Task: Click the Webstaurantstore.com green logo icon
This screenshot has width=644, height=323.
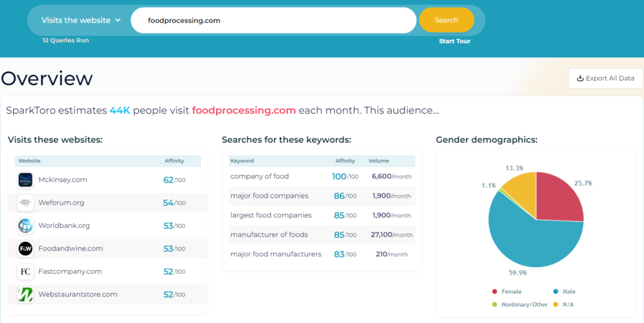Action: 25,295
